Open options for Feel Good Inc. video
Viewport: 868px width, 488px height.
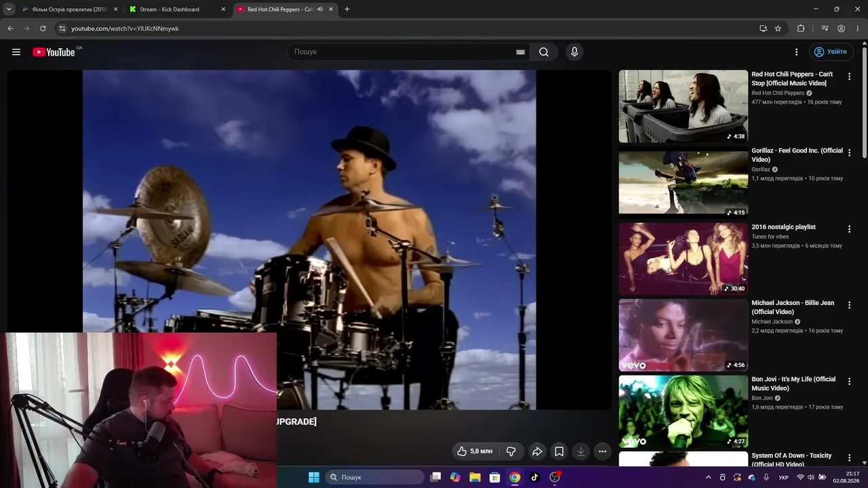(849, 153)
